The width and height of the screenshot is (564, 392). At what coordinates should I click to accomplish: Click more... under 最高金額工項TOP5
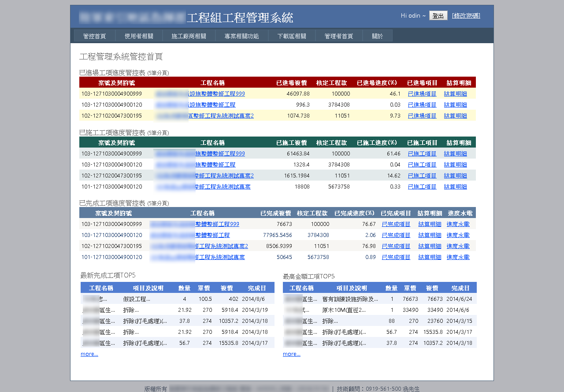pos(292,354)
